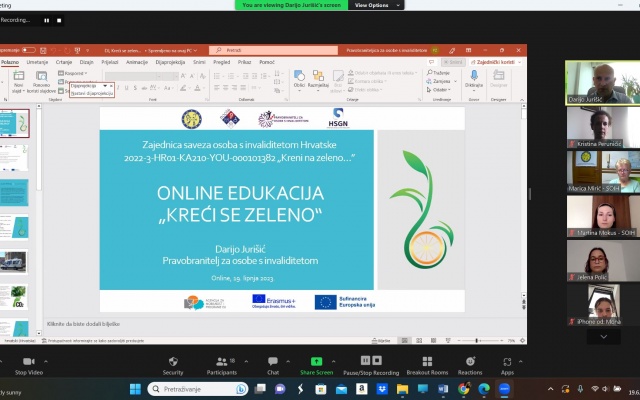
Task: Open the Prijelazi tab
Action: (x=110, y=62)
